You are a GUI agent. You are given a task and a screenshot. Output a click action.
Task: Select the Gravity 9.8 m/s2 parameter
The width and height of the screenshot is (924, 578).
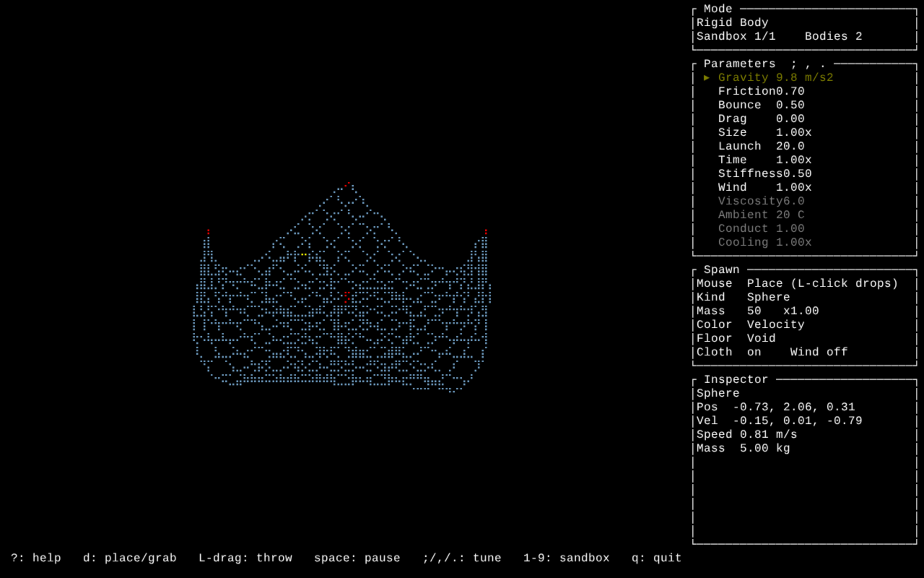tap(775, 78)
